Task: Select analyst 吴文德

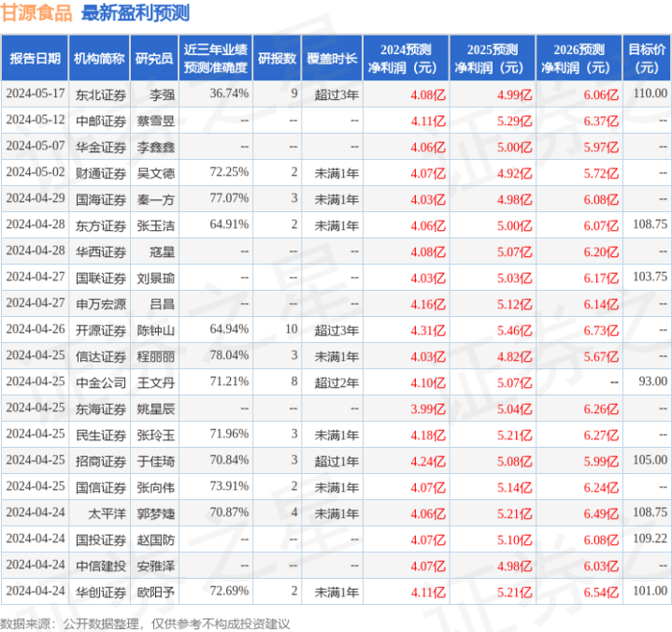Action: 155,173
